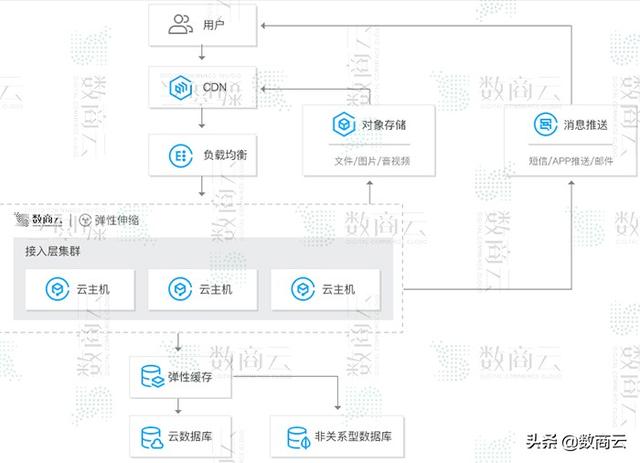Select the rightmost 云主机 icon
640x463 pixels.
click(302, 289)
